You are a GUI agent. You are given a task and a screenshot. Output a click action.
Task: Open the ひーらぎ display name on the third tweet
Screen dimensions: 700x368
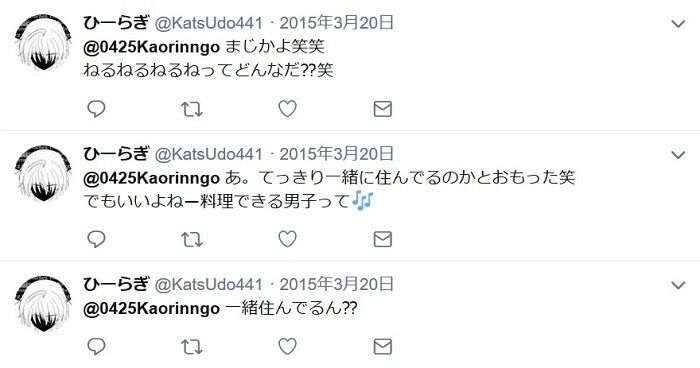(116, 284)
